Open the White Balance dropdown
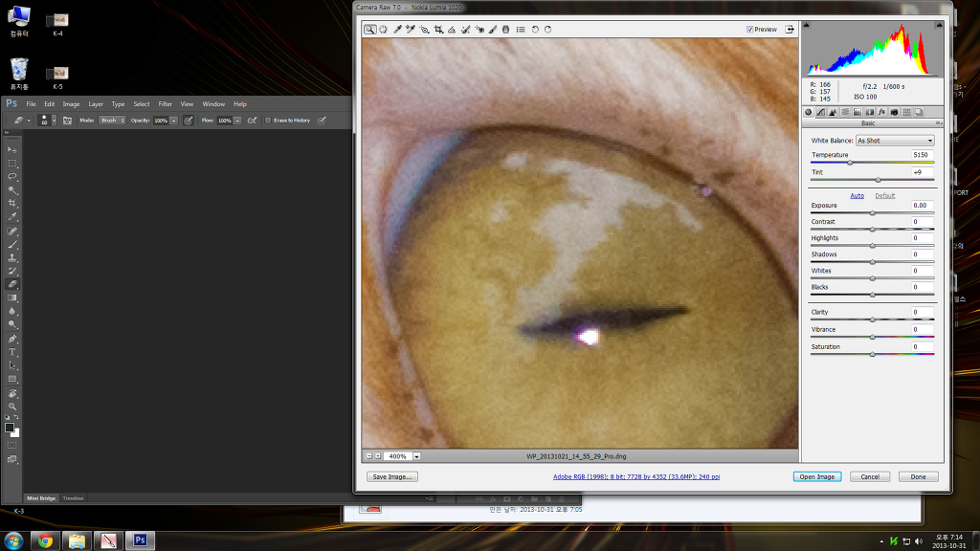980x551 pixels. point(895,141)
